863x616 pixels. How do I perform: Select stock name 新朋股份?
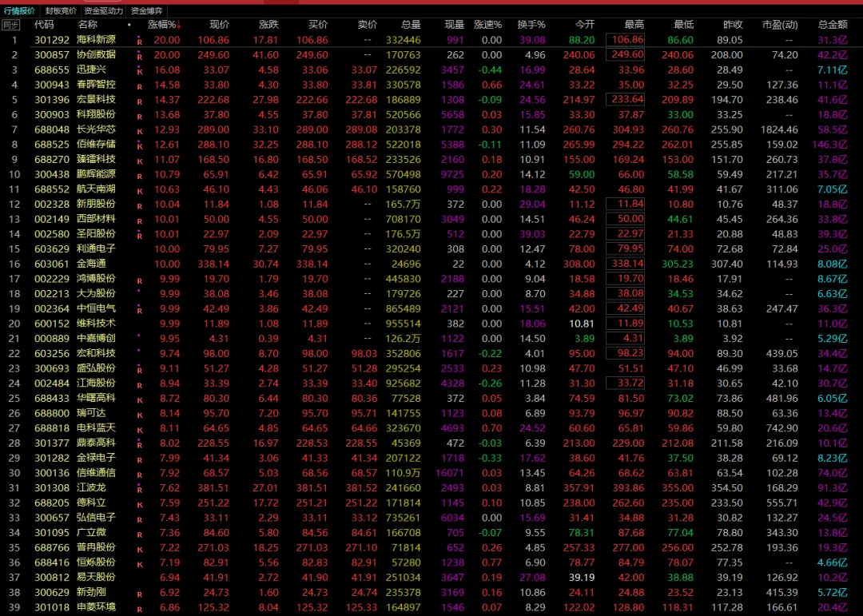coord(97,204)
